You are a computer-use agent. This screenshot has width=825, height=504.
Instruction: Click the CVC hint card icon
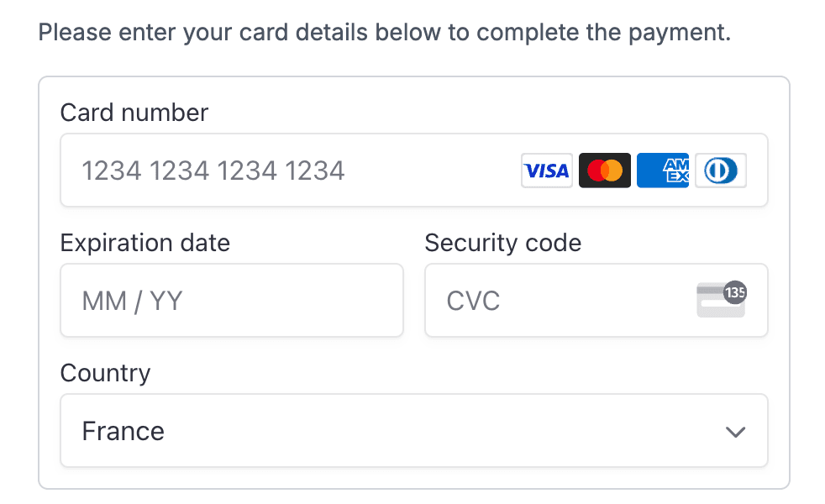coord(720,301)
